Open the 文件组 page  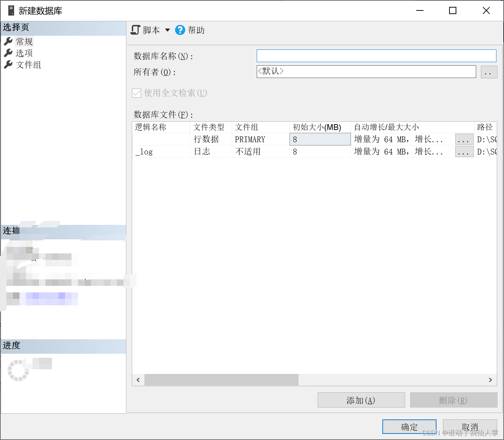coord(29,65)
